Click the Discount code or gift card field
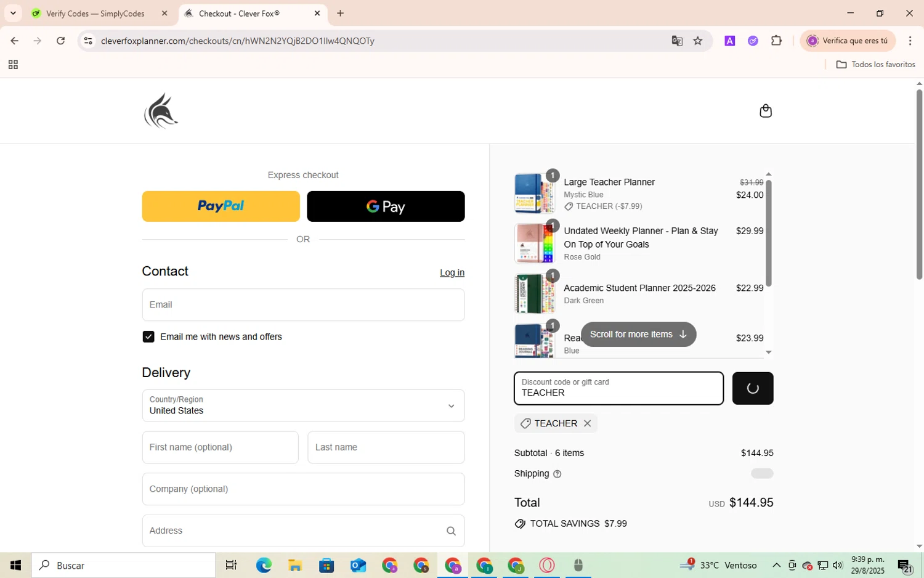 pyautogui.click(x=619, y=388)
